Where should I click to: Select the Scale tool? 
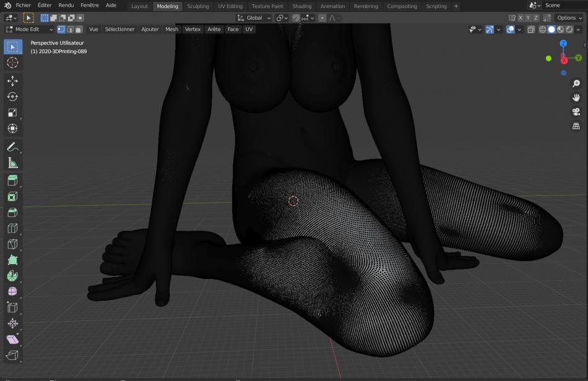pos(12,113)
